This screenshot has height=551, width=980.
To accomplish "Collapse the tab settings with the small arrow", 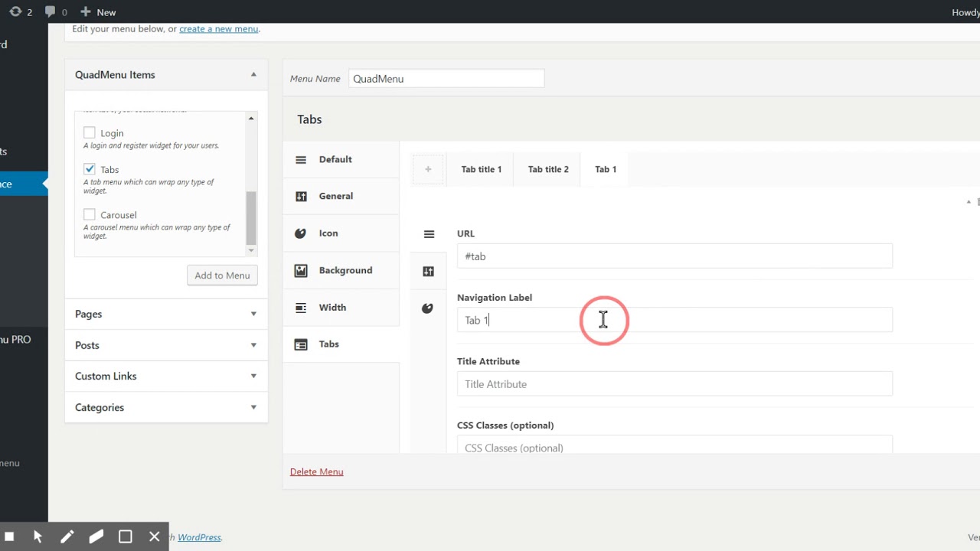I will (x=969, y=202).
